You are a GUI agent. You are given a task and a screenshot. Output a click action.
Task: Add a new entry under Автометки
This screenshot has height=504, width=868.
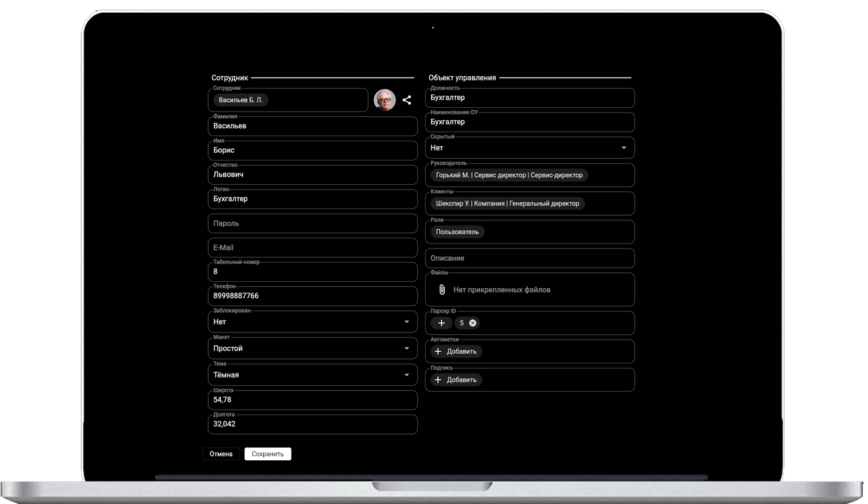(456, 351)
